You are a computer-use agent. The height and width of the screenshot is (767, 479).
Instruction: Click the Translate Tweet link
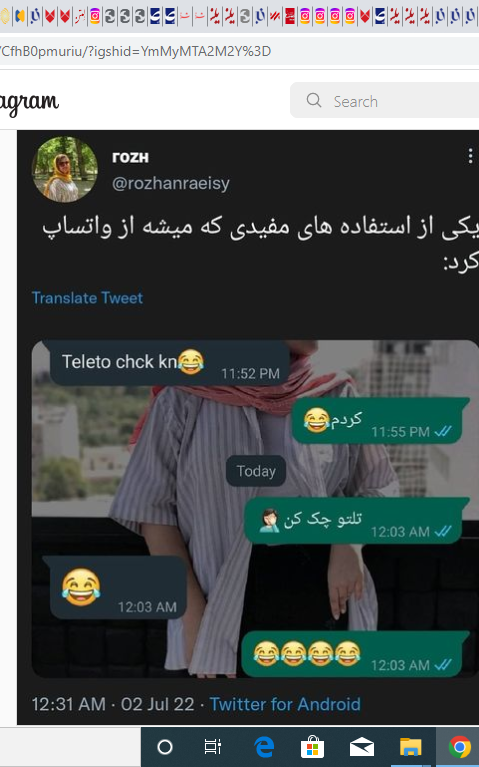[87, 298]
